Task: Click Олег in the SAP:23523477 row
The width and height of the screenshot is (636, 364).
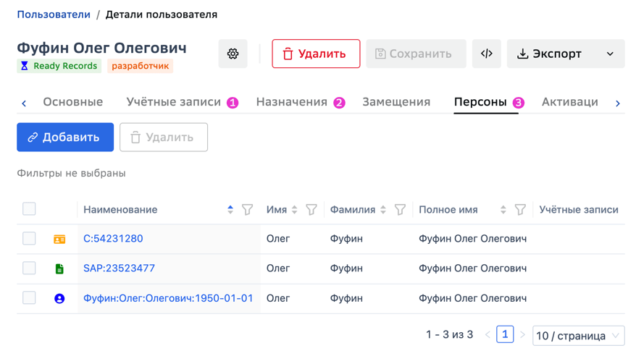Action: click(x=278, y=268)
